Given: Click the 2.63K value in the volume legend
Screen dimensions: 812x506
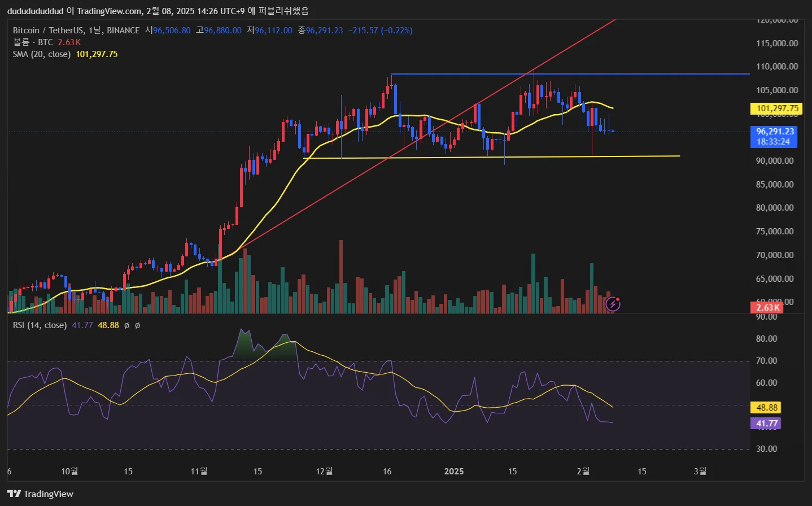Looking at the screenshot, I should (69, 42).
